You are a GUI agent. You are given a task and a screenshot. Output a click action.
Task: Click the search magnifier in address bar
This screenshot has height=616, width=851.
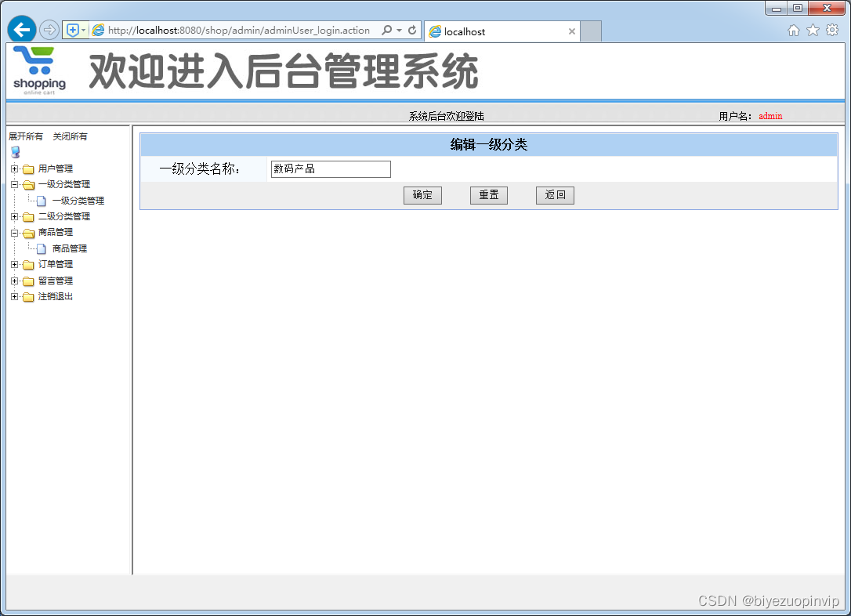386,30
